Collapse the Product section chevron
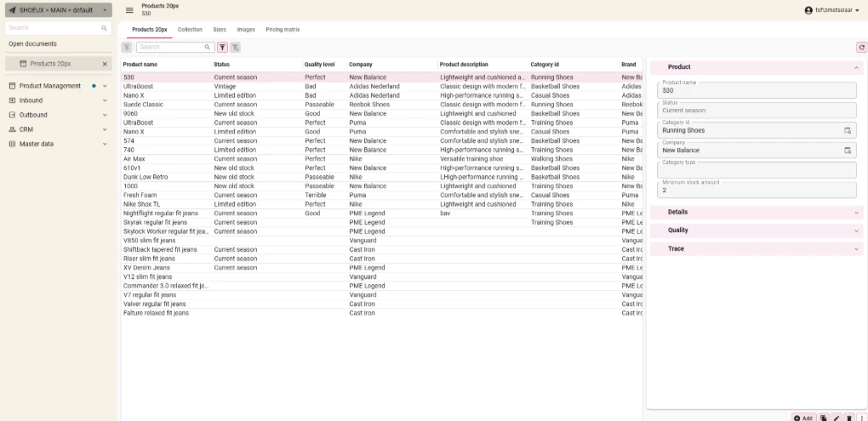The height and width of the screenshot is (421, 868). coord(856,67)
